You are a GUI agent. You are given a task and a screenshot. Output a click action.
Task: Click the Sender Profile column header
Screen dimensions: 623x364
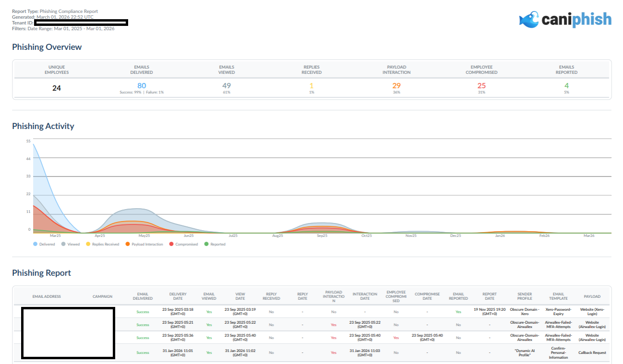coord(525,296)
